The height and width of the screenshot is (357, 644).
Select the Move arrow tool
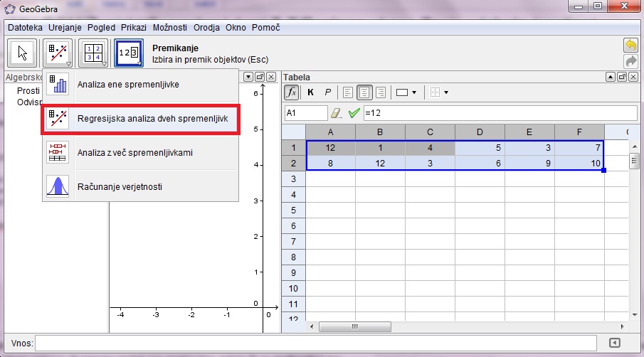click(x=23, y=53)
